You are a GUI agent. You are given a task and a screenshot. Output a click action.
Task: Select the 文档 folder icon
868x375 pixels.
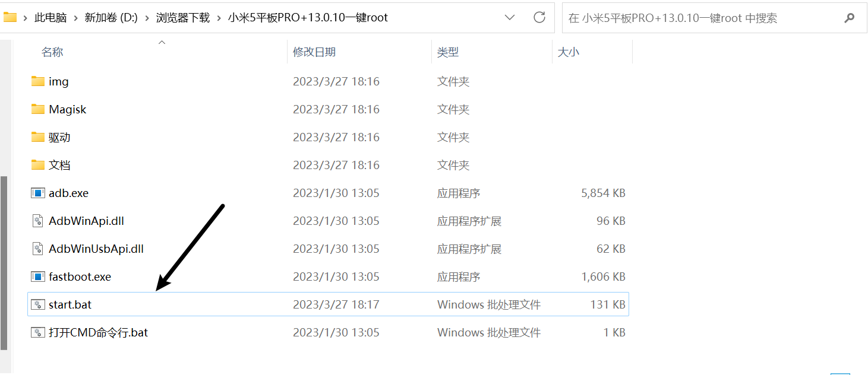click(38, 165)
